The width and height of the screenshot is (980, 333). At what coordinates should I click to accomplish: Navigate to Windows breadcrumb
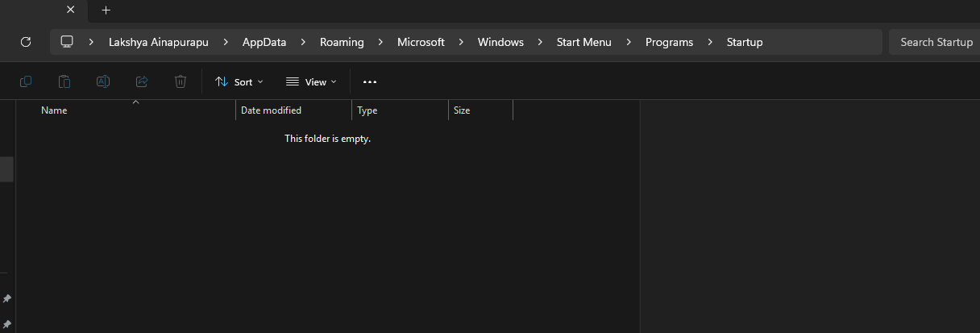500,42
